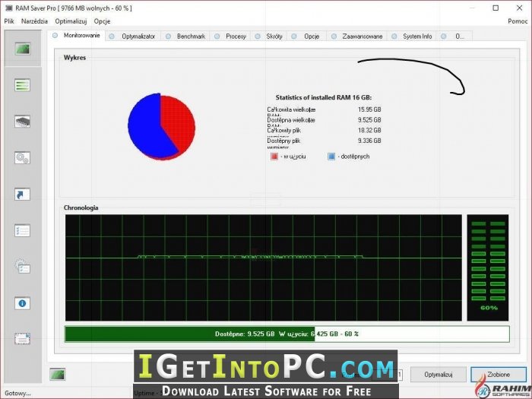
Task: Open the Opcje menu in menu bar
Action: point(102,21)
